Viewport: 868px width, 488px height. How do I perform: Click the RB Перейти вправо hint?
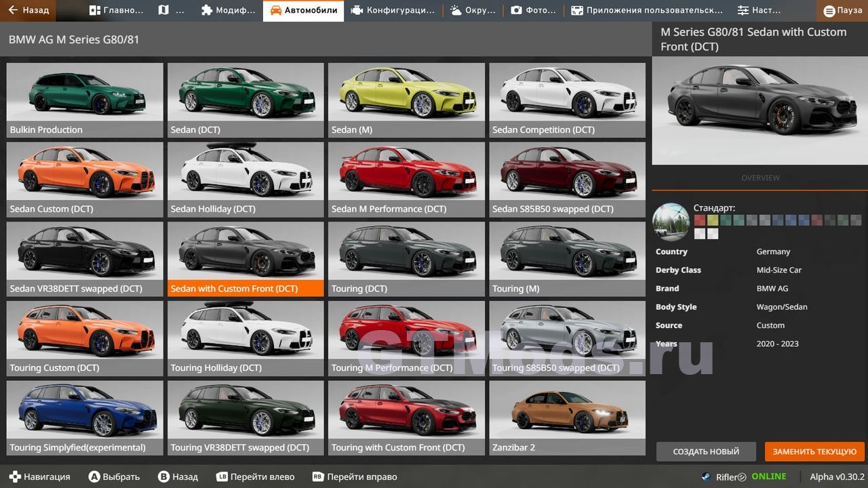click(354, 476)
